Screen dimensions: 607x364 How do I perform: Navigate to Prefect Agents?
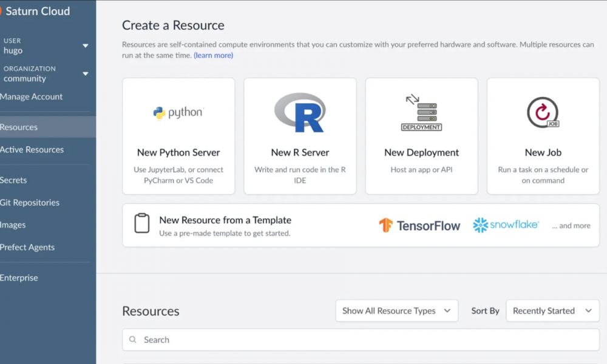(27, 248)
